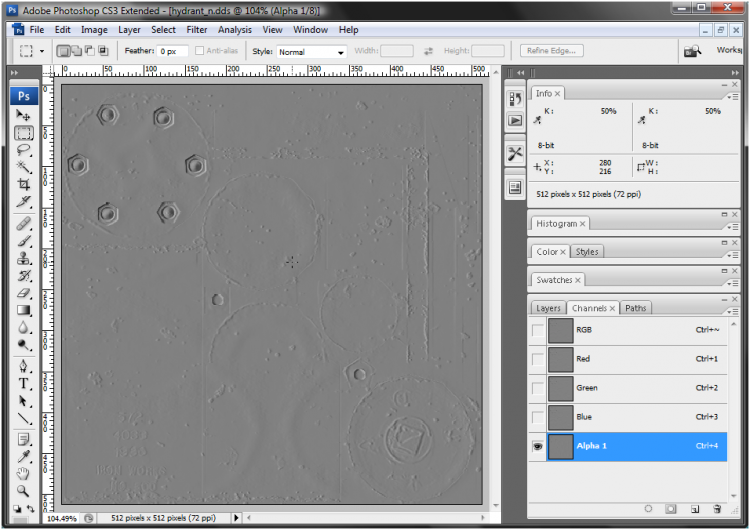Select the Lasso tool

pos(24,150)
